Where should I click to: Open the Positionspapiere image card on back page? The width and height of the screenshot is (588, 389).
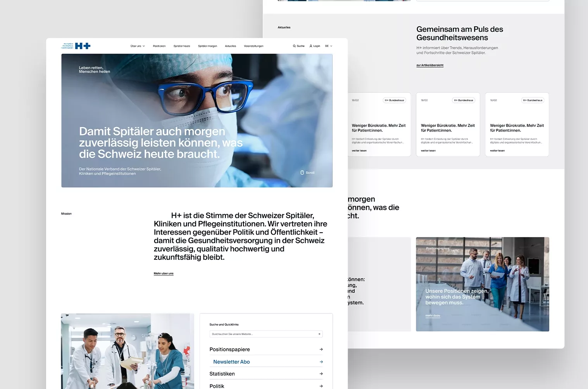tap(483, 284)
